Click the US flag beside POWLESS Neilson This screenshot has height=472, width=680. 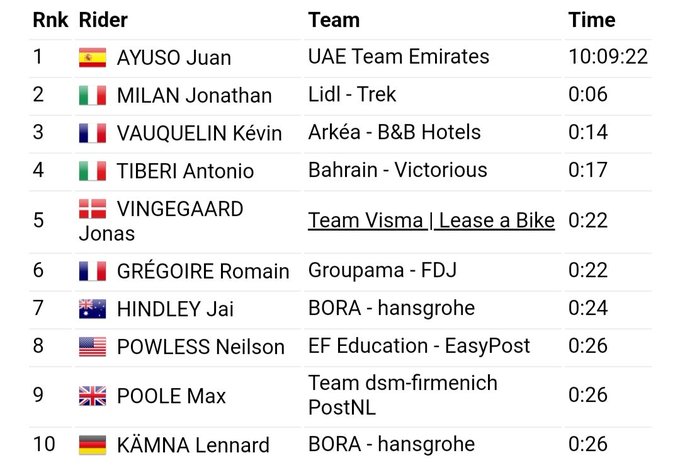[93, 347]
